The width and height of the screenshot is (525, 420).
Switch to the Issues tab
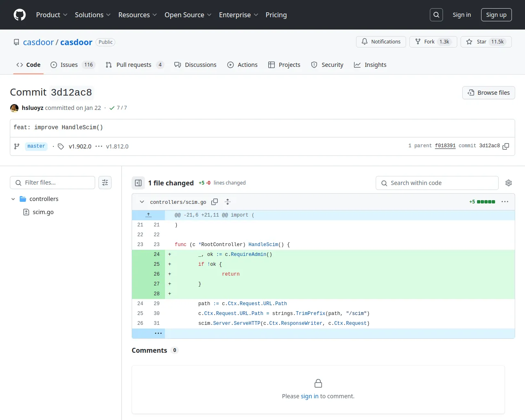point(73,65)
